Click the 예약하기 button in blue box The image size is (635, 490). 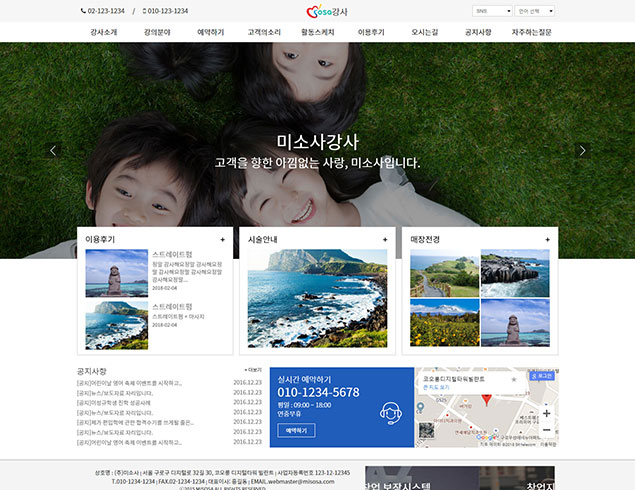(296, 430)
